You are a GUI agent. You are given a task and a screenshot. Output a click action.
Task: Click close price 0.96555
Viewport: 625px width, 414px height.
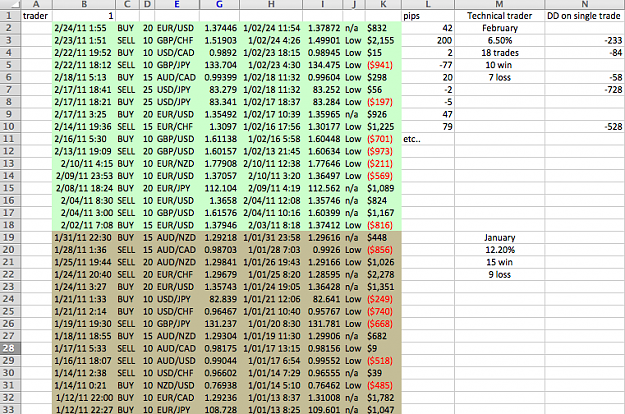[322, 373]
